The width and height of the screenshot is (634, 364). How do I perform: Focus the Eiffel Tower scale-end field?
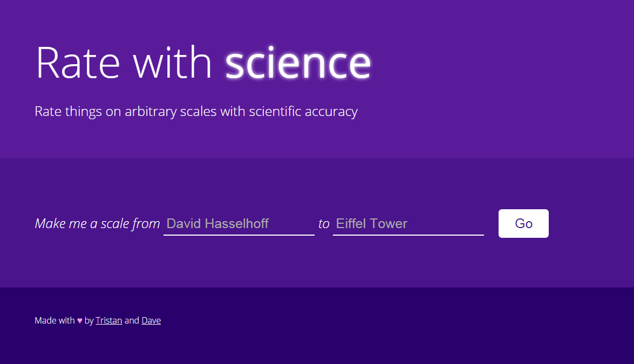[408, 223]
